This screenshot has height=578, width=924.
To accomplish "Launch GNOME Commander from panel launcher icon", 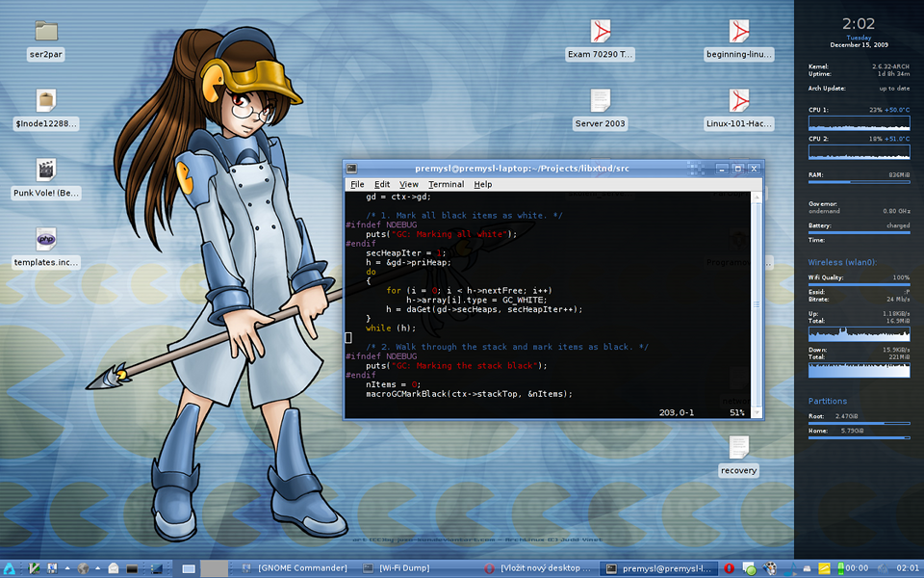I will pos(52,568).
